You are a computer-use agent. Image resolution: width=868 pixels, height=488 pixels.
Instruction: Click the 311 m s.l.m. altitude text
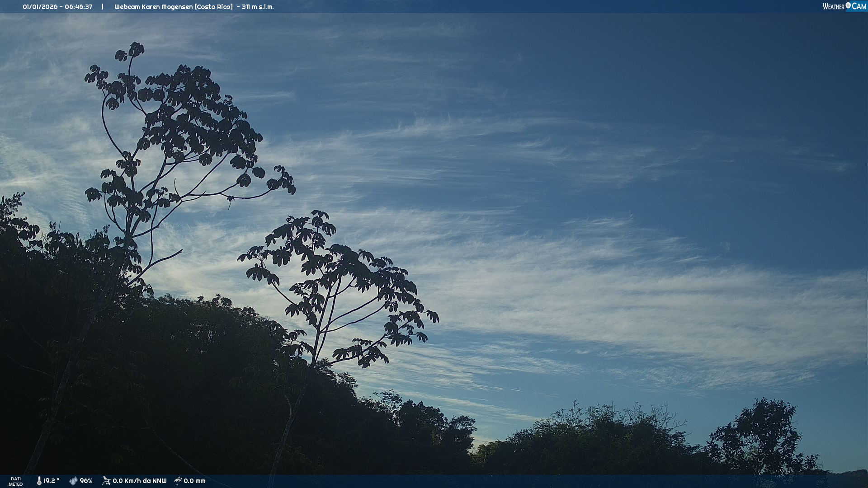258,7
